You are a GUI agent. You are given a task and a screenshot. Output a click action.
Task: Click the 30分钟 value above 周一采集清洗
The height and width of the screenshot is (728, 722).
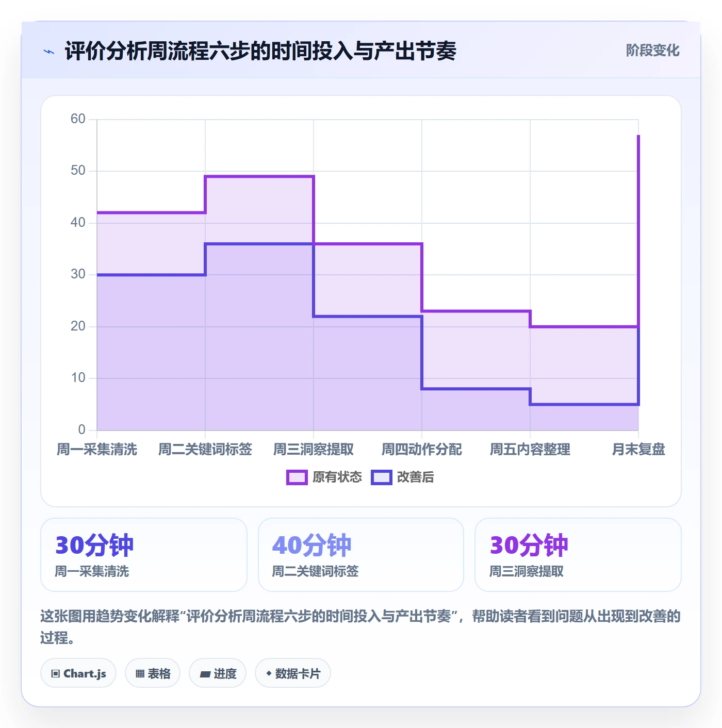[x=94, y=545]
